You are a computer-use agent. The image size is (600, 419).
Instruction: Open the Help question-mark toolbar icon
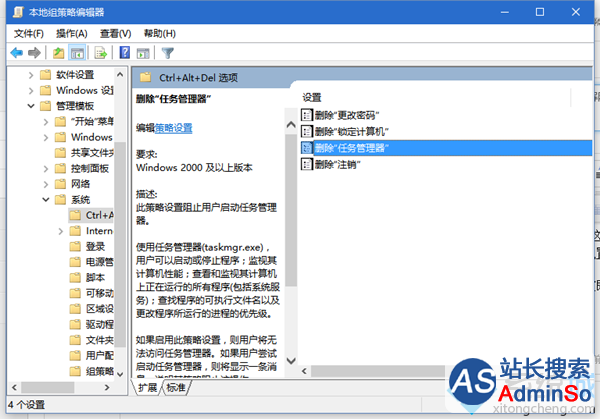pyautogui.click(x=125, y=52)
